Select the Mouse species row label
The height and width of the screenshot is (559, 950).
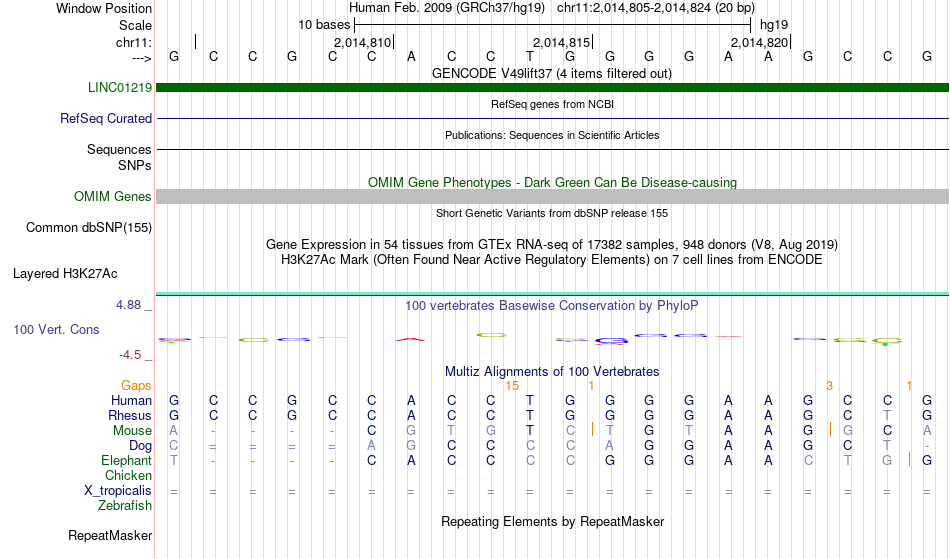133,431
